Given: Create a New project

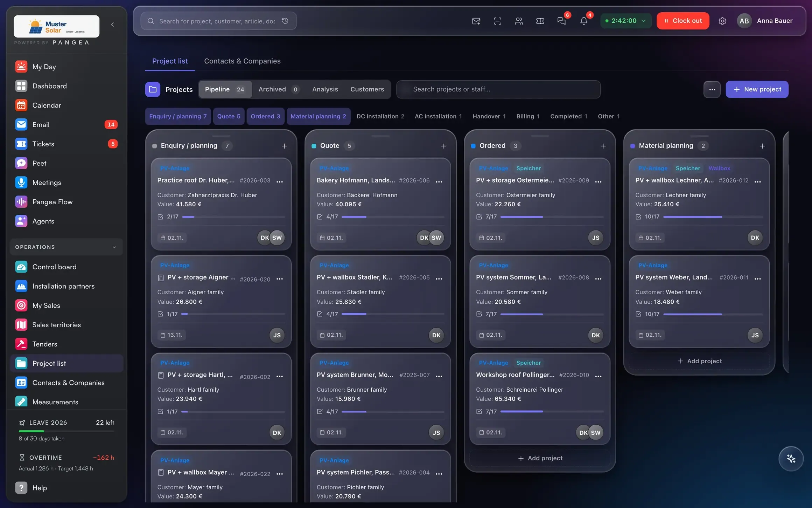Looking at the screenshot, I should point(757,89).
